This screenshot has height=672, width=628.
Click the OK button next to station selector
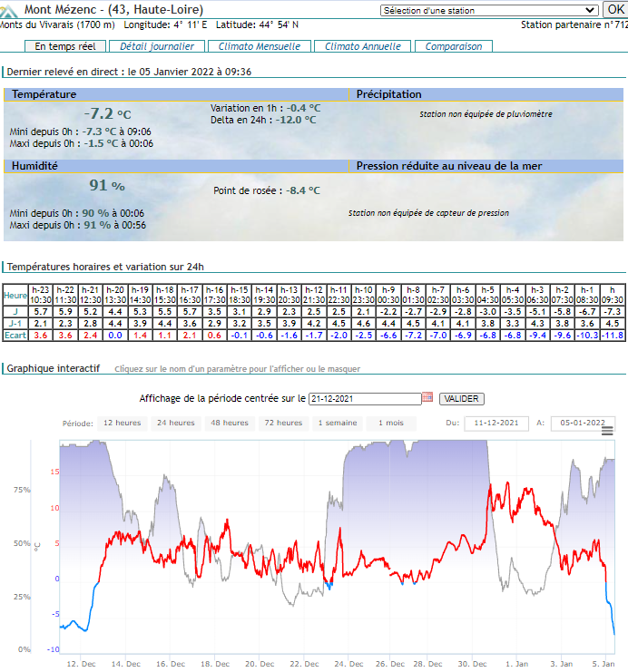point(615,9)
